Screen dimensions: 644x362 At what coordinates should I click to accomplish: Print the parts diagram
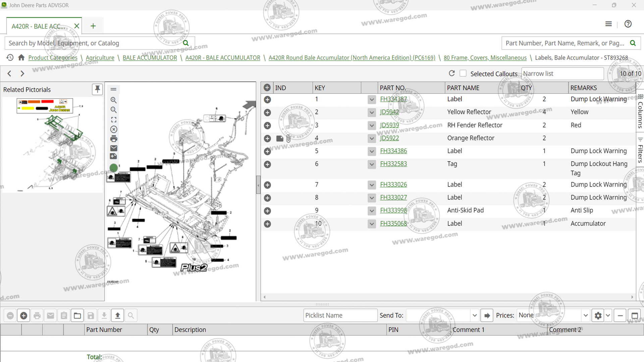click(113, 138)
